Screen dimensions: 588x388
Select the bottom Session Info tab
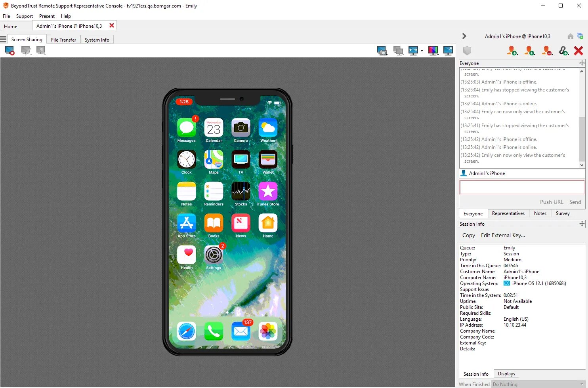476,374
